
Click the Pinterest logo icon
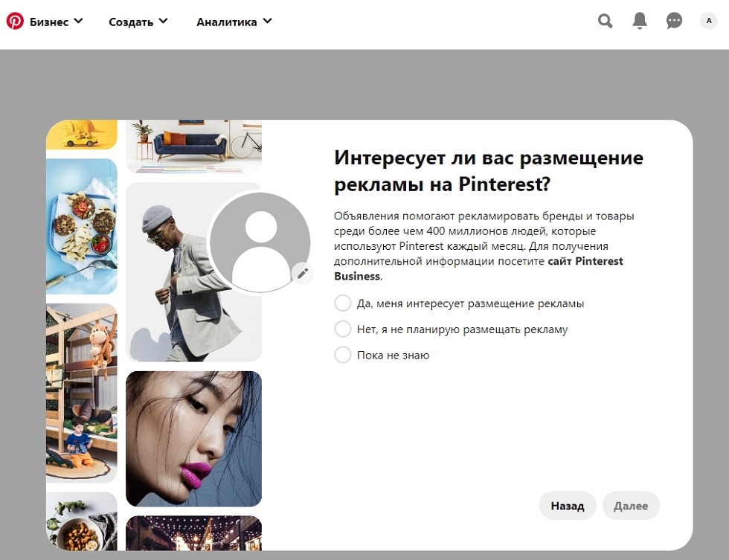pyautogui.click(x=15, y=21)
